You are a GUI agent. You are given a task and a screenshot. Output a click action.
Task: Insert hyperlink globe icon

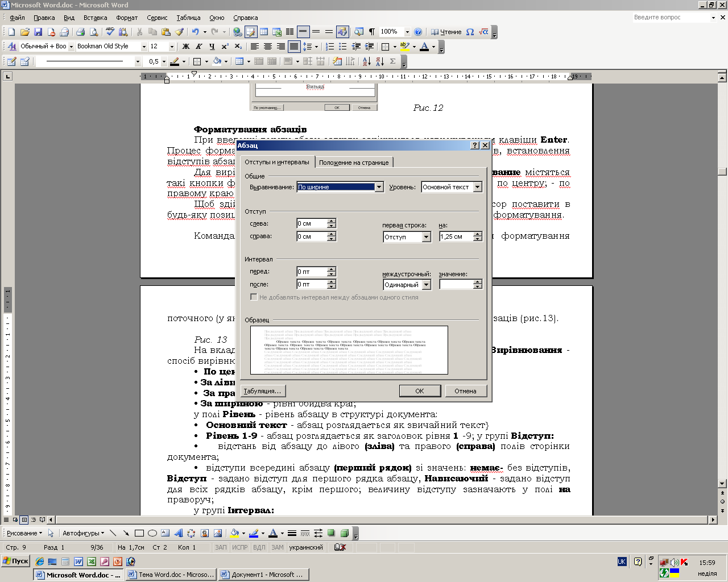coord(237,32)
